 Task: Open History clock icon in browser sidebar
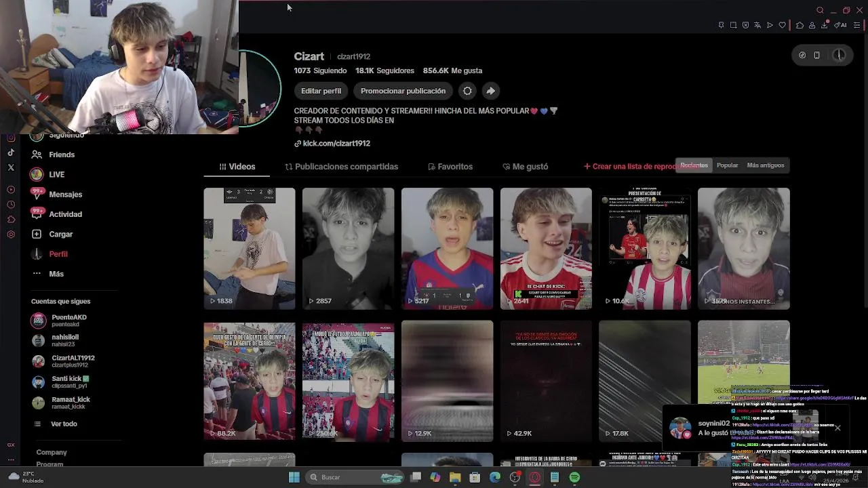pyautogui.click(x=11, y=205)
